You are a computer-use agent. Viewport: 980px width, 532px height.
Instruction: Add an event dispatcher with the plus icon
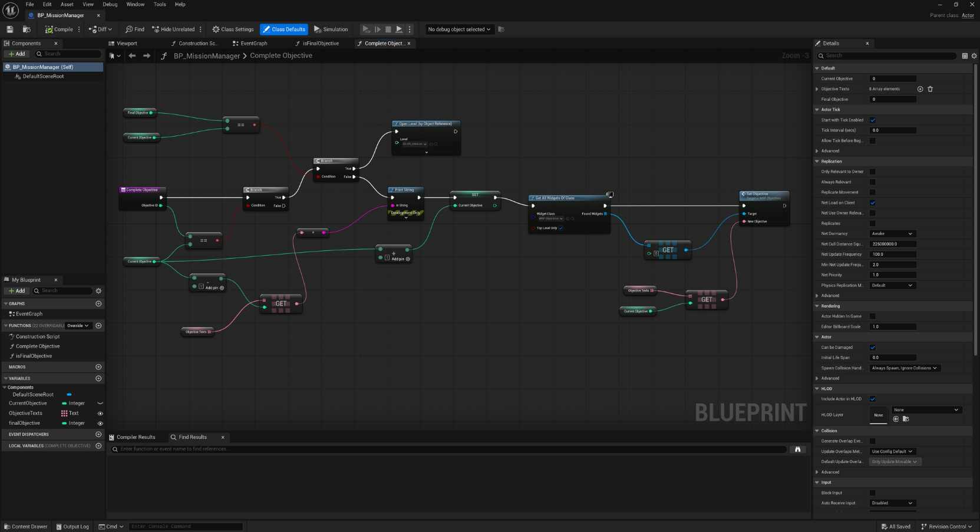click(x=98, y=434)
